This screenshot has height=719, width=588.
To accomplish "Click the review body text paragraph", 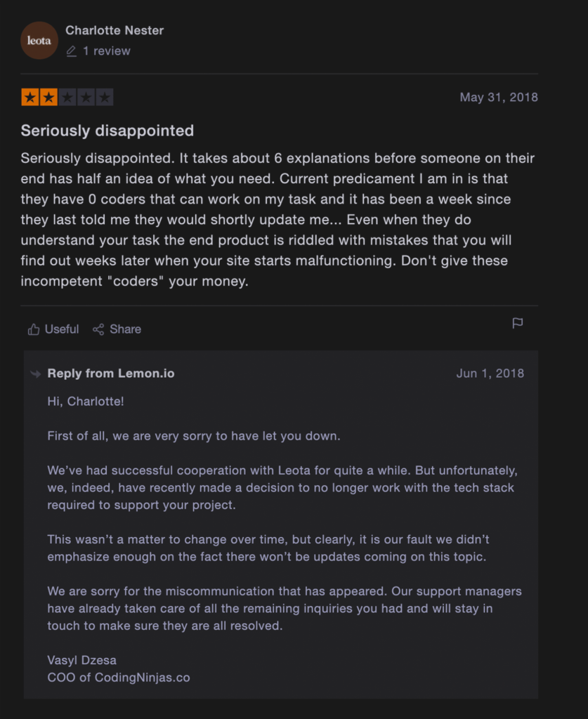I will click(x=278, y=220).
